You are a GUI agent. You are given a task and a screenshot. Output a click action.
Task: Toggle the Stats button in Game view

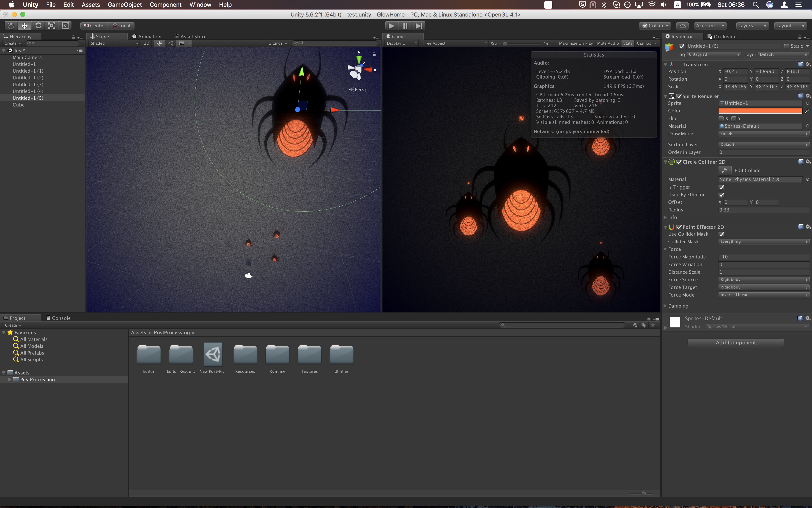[x=627, y=43]
